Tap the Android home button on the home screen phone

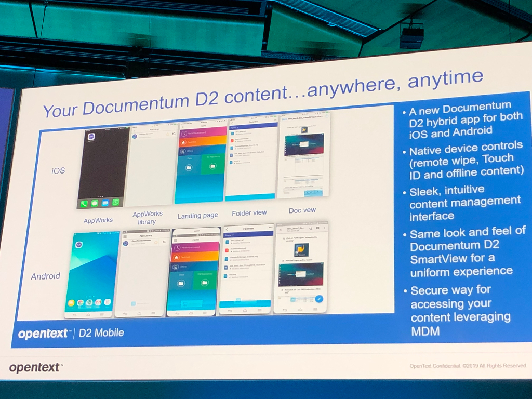[x=88, y=315]
